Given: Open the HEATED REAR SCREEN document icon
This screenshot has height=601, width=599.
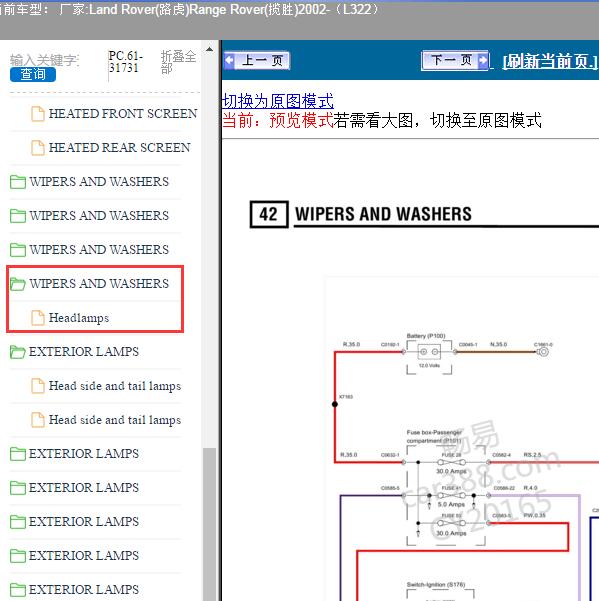Looking at the screenshot, I should coord(38,148).
